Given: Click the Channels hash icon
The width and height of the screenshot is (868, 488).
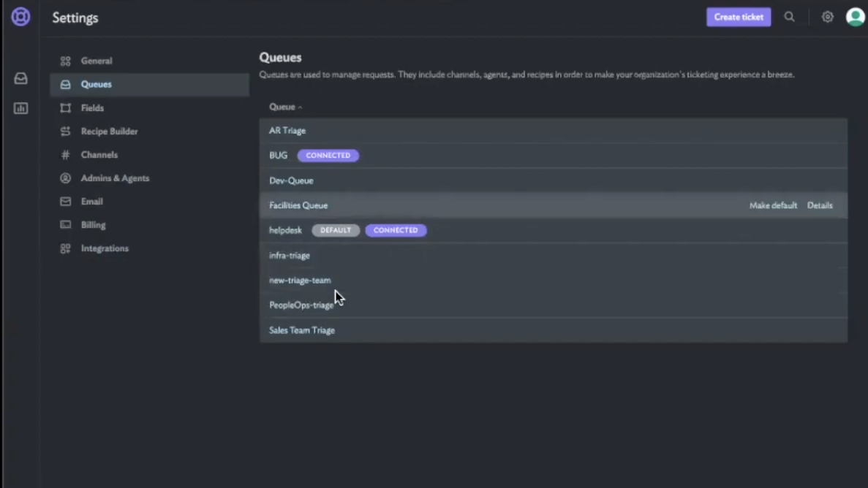Looking at the screenshot, I should 66,155.
